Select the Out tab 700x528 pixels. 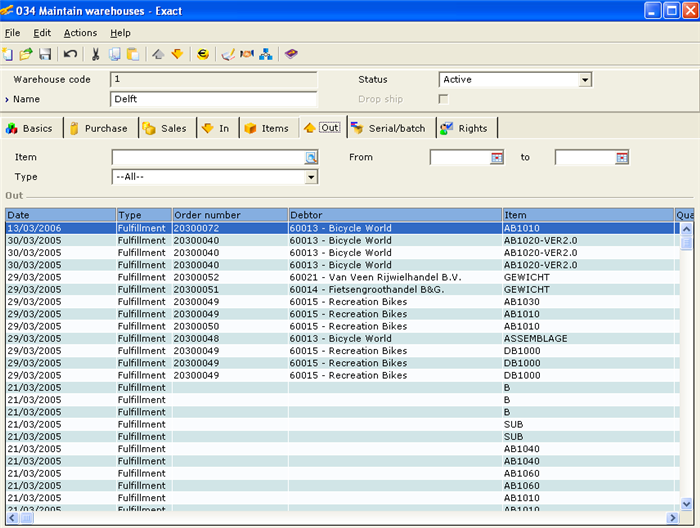[322, 128]
